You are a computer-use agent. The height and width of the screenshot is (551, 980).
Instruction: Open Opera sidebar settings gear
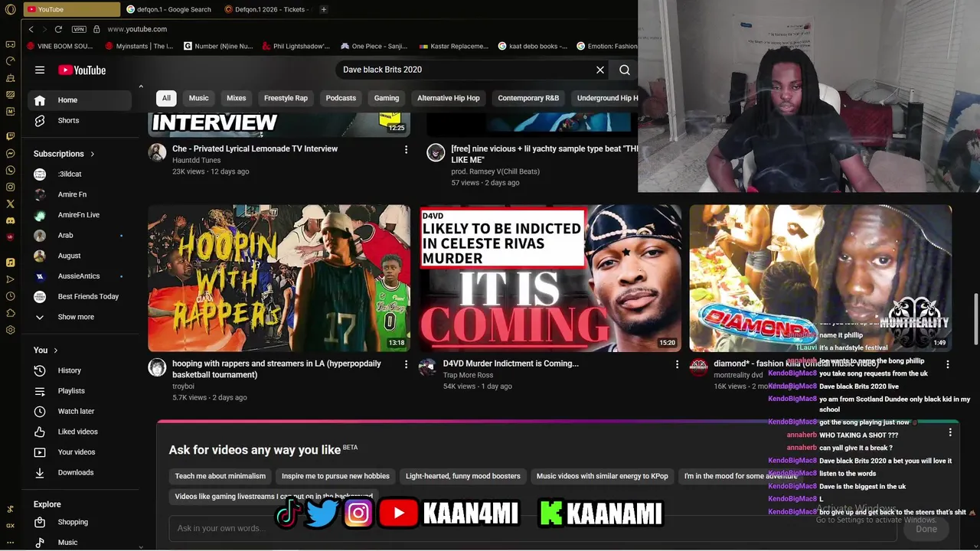pyautogui.click(x=10, y=330)
